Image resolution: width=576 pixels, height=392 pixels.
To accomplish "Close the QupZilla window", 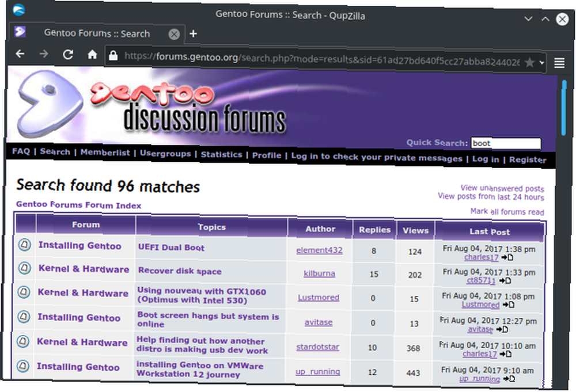I will (562, 19).
